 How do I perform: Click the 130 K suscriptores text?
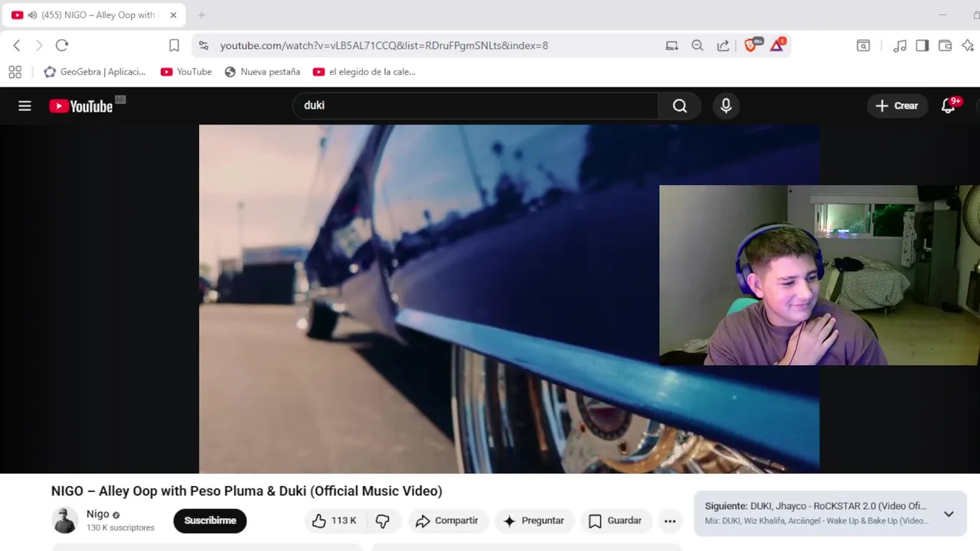pos(120,528)
